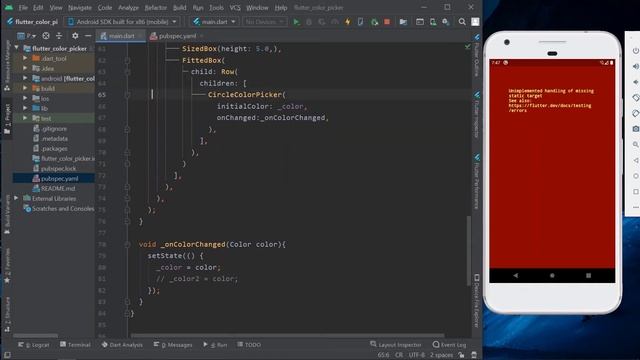Tap the recents button on phone screen navigation bar
The width and height of the screenshot is (640, 360).
pyautogui.click(x=589, y=276)
